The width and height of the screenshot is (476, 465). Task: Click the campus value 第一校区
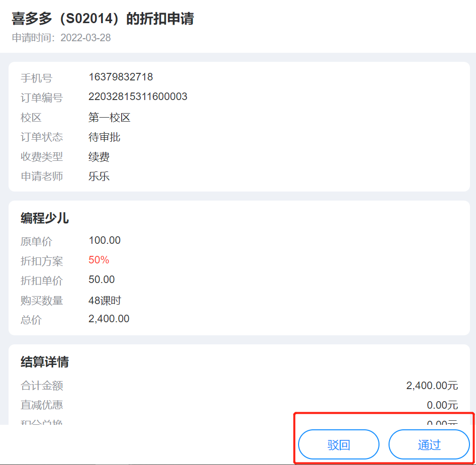109,118
